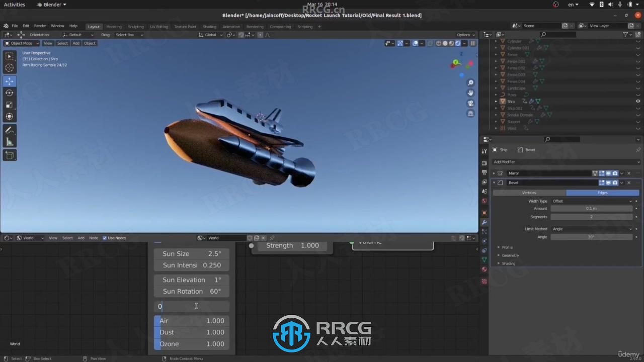The height and width of the screenshot is (362, 644).
Task: Open the Material properties tab
Action: click(484, 269)
